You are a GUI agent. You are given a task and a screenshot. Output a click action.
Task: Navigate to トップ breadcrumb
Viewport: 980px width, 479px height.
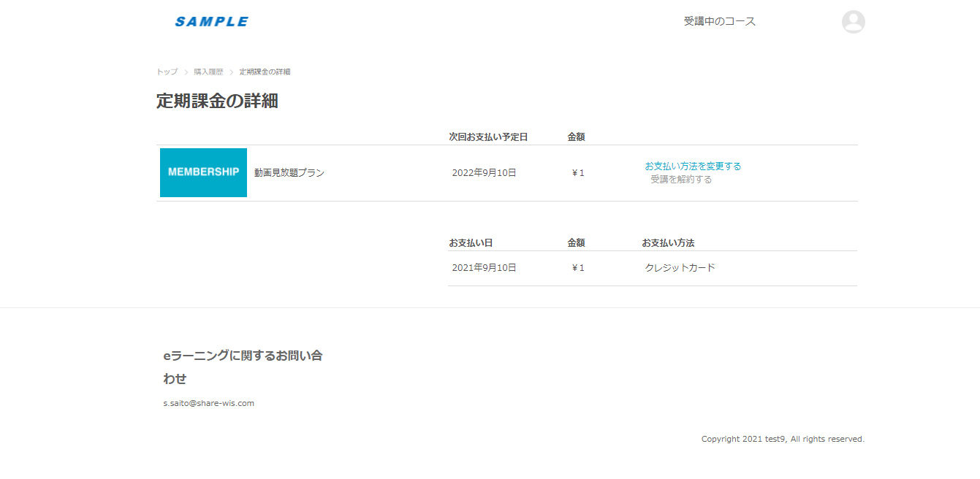pyautogui.click(x=167, y=72)
